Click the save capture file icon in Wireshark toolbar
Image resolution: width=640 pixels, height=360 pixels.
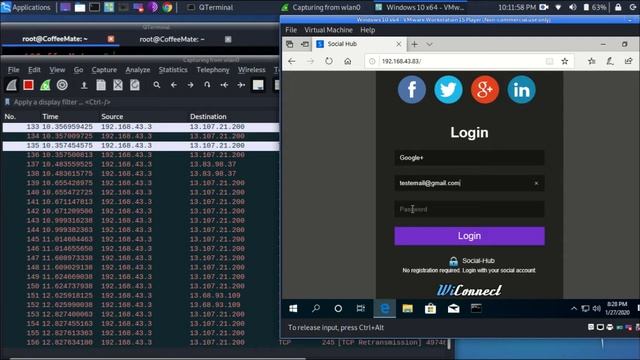pos(101,85)
